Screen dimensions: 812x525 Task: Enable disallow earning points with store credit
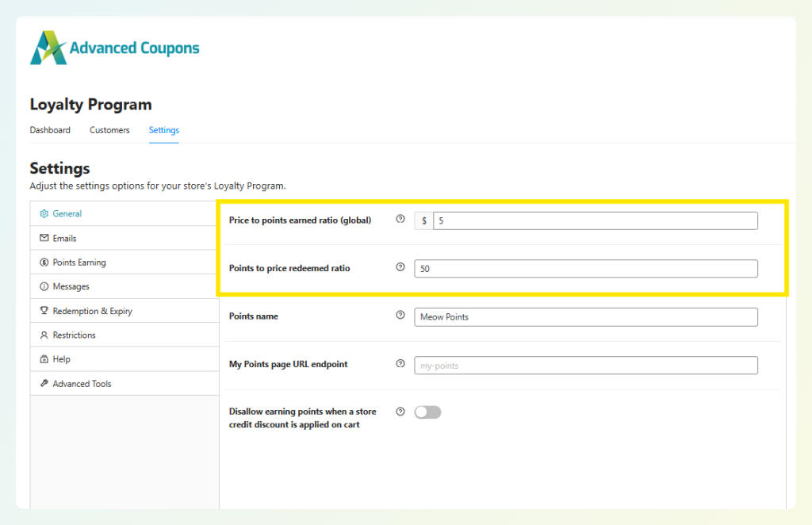427,412
